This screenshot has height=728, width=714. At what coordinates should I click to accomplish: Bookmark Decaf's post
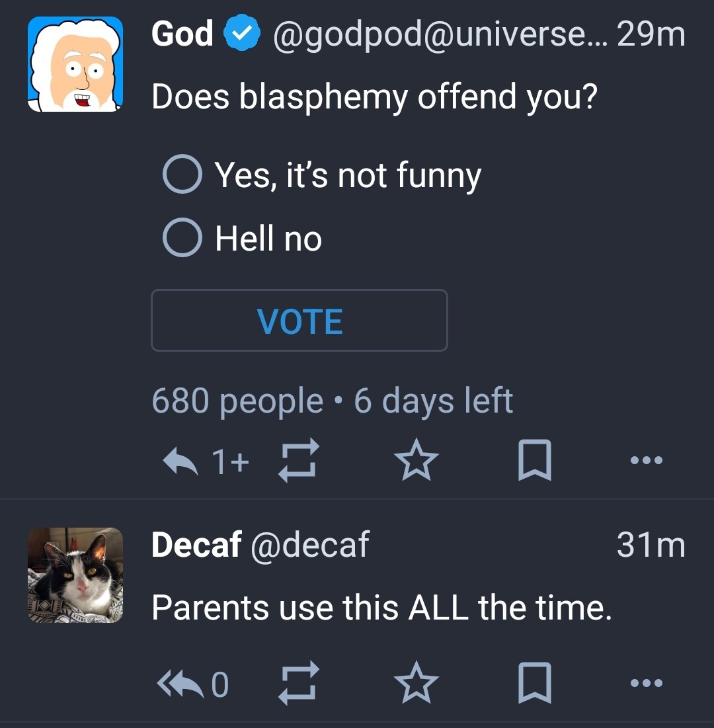534,684
